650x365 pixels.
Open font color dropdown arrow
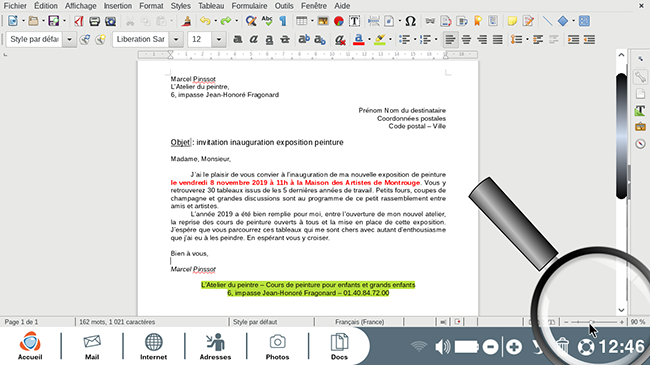pos(369,39)
